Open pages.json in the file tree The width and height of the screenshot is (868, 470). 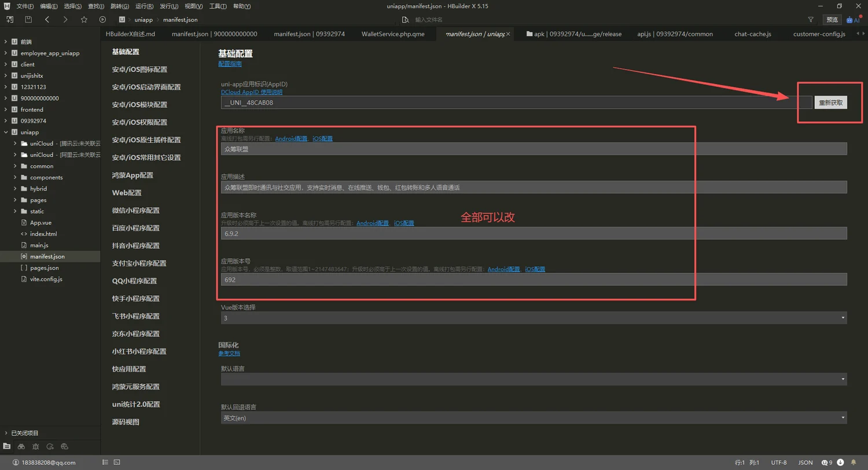click(x=44, y=268)
